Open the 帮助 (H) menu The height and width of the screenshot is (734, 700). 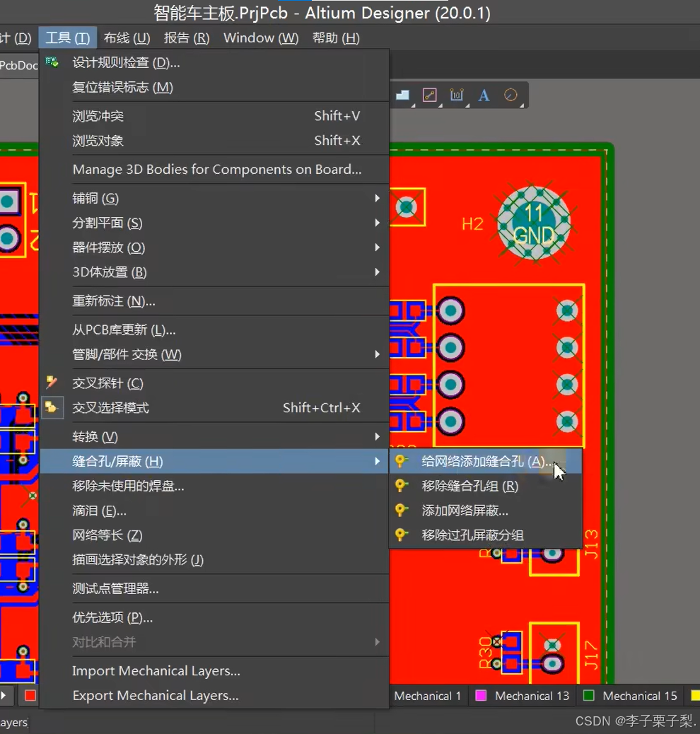click(336, 38)
